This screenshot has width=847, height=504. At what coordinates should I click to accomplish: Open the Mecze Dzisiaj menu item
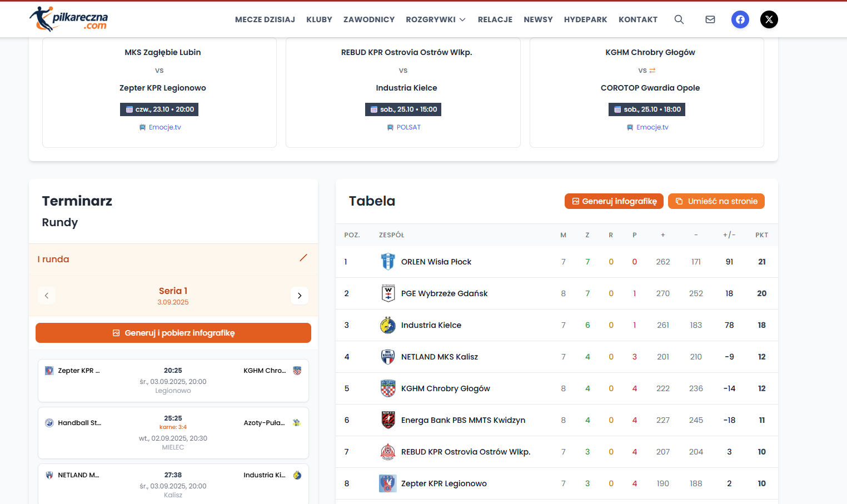tap(265, 19)
